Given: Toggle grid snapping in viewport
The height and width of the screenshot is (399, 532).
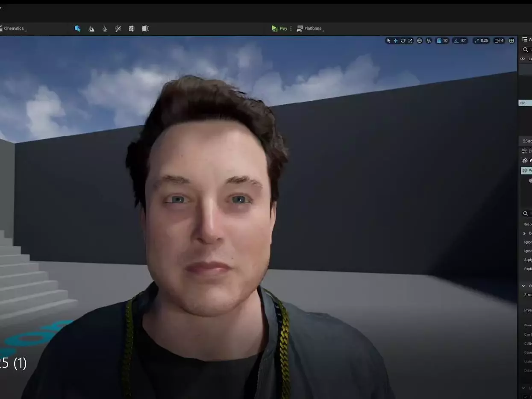Looking at the screenshot, I should point(438,41).
